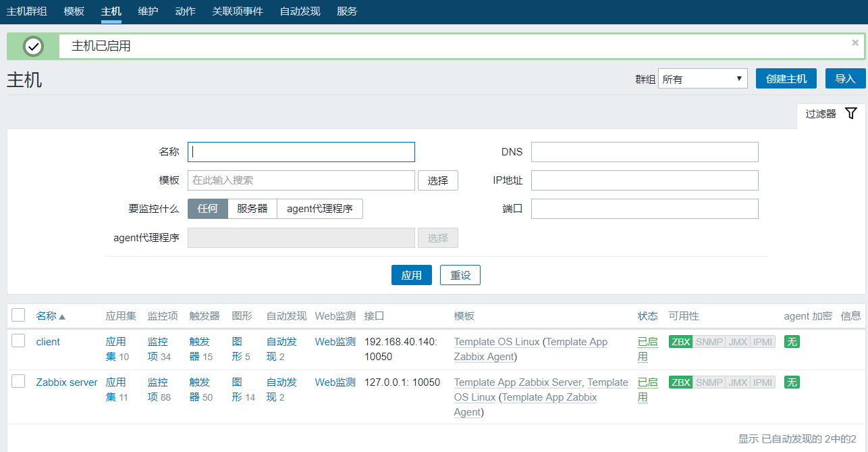Tick the checkbox for the client host
The height and width of the screenshot is (452, 868).
18,341
